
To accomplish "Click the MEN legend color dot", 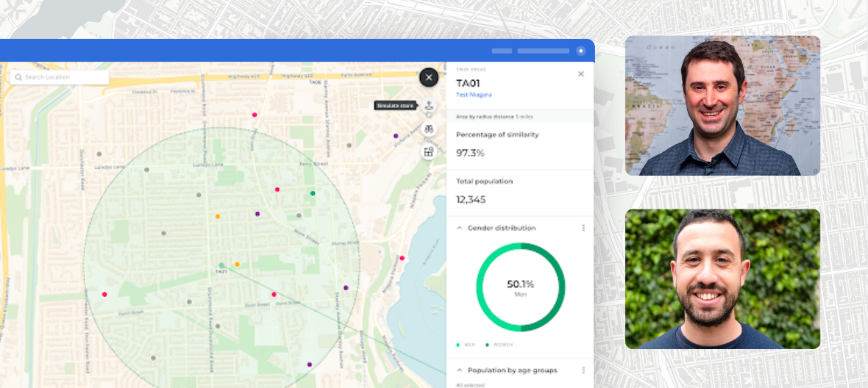I will (458, 345).
